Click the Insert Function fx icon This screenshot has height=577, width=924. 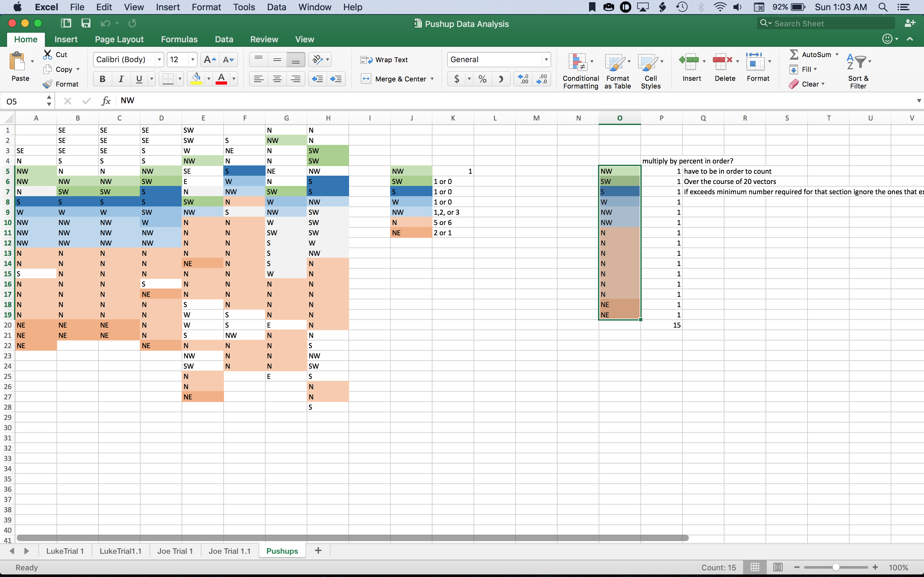point(106,101)
